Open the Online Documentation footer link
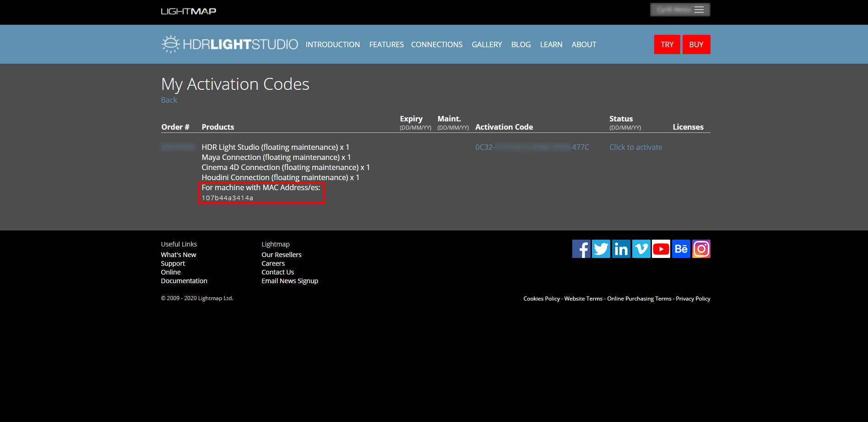The height and width of the screenshot is (422, 868). pyautogui.click(x=184, y=276)
